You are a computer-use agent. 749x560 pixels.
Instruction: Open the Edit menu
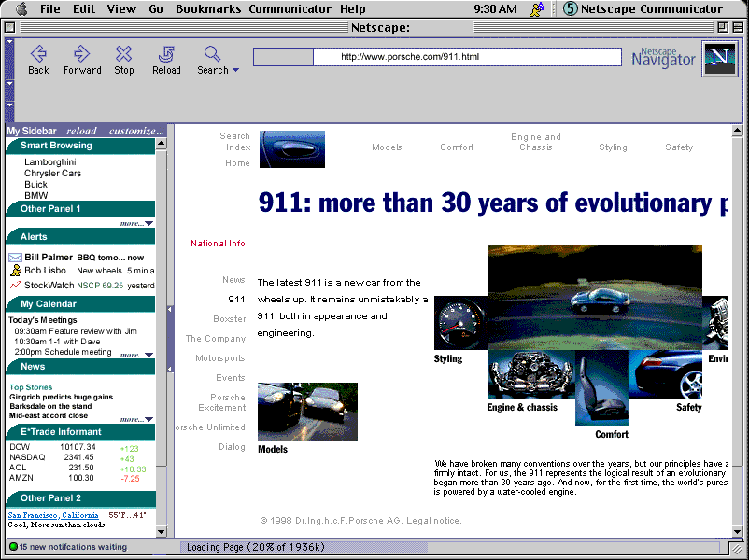pos(84,8)
